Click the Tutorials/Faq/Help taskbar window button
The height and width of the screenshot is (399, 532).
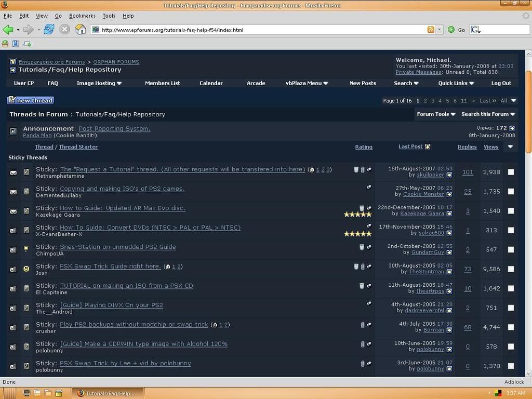point(108,393)
